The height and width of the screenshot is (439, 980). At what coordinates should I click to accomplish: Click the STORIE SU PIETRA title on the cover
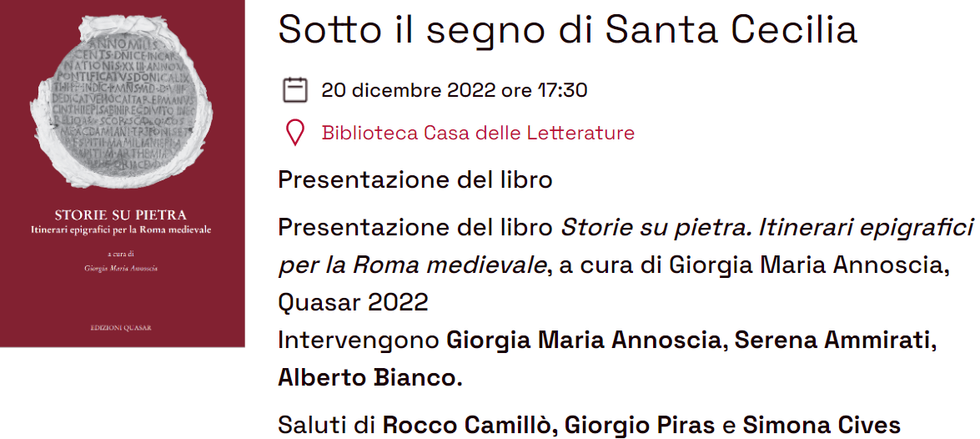tap(121, 216)
